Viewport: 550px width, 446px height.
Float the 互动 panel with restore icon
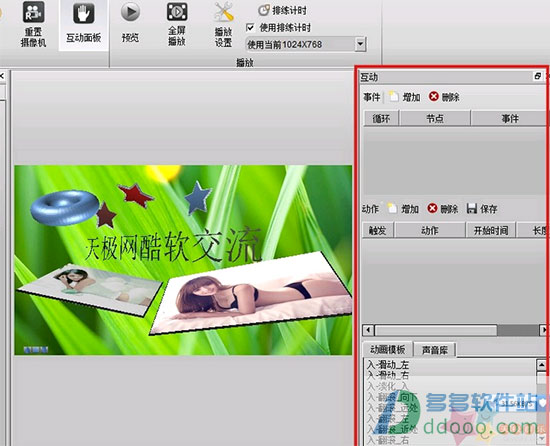tap(538, 76)
